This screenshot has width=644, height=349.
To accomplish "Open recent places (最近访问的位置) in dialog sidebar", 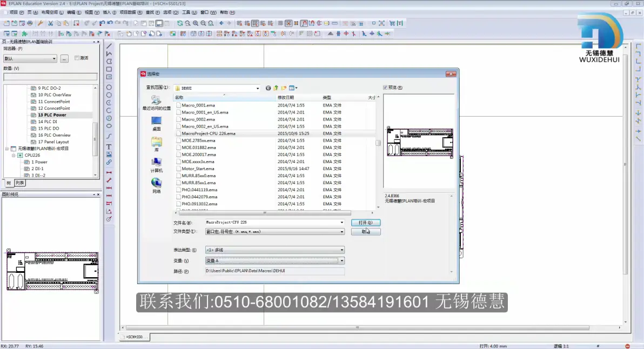I will click(157, 103).
